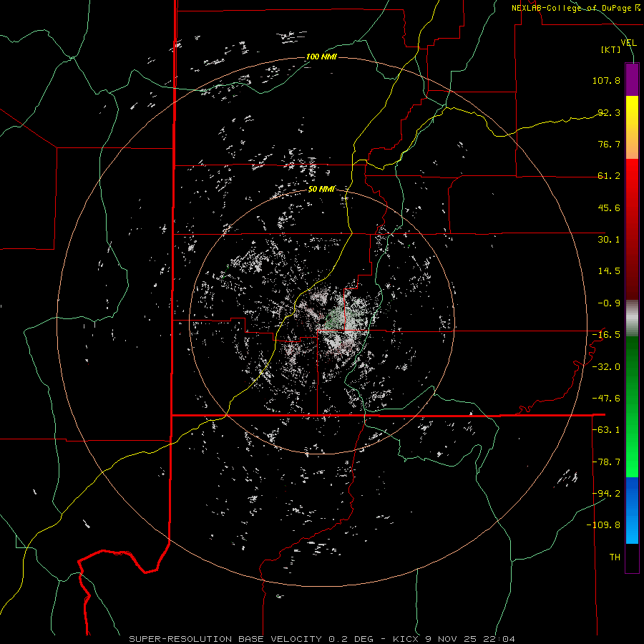Select the 76.7 legend value

click(609, 144)
